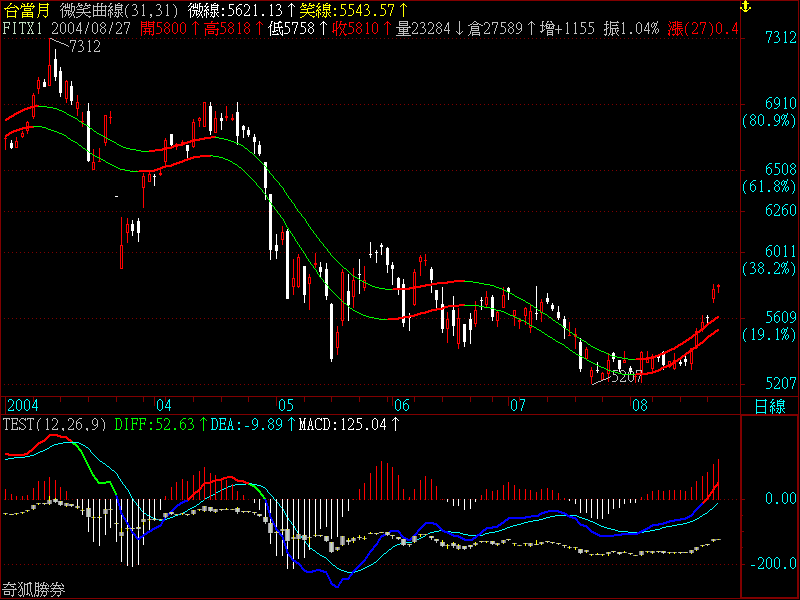Click the high price 高5818
This screenshot has height=600, width=800.
tap(228, 28)
